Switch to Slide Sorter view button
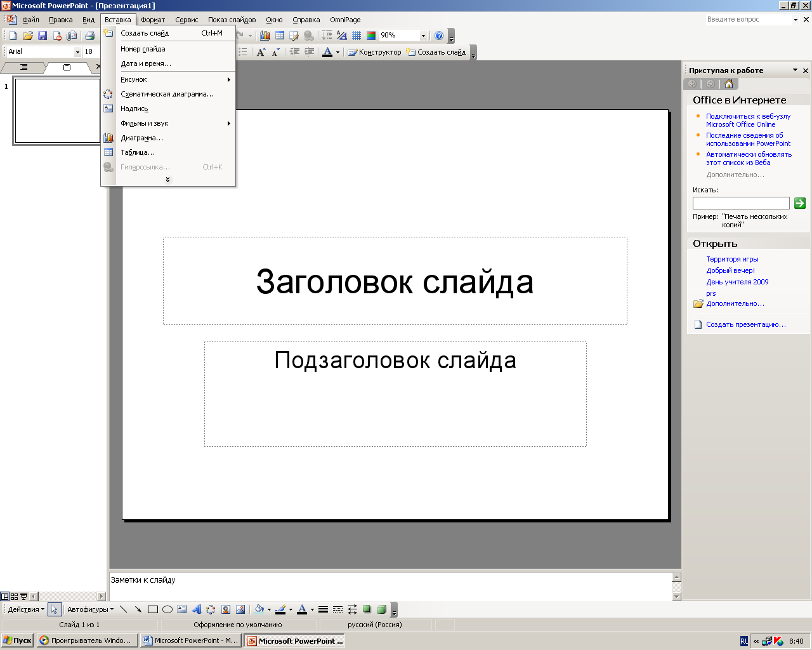The width and height of the screenshot is (812, 650). click(15, 597)
